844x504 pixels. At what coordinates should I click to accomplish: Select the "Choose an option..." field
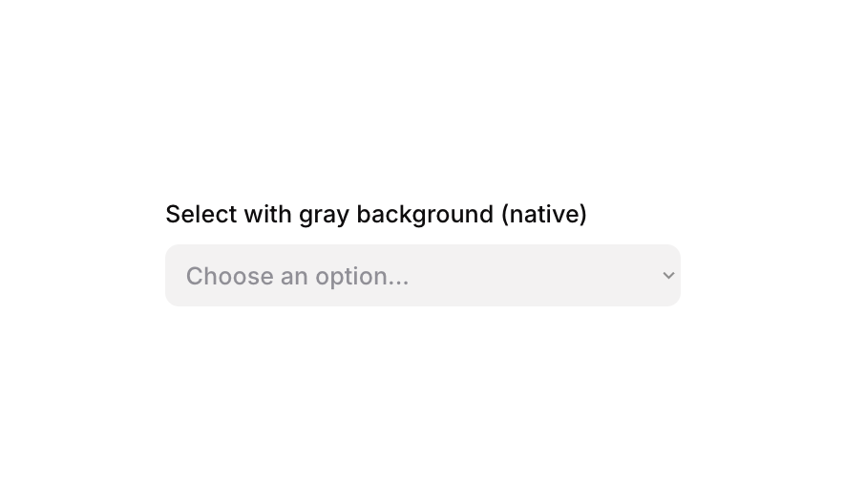[422, 276]
